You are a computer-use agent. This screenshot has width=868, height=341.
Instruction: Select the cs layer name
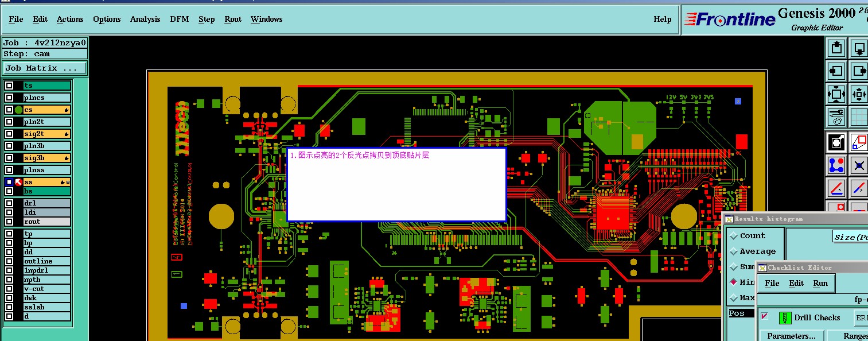tap(47, 110)
